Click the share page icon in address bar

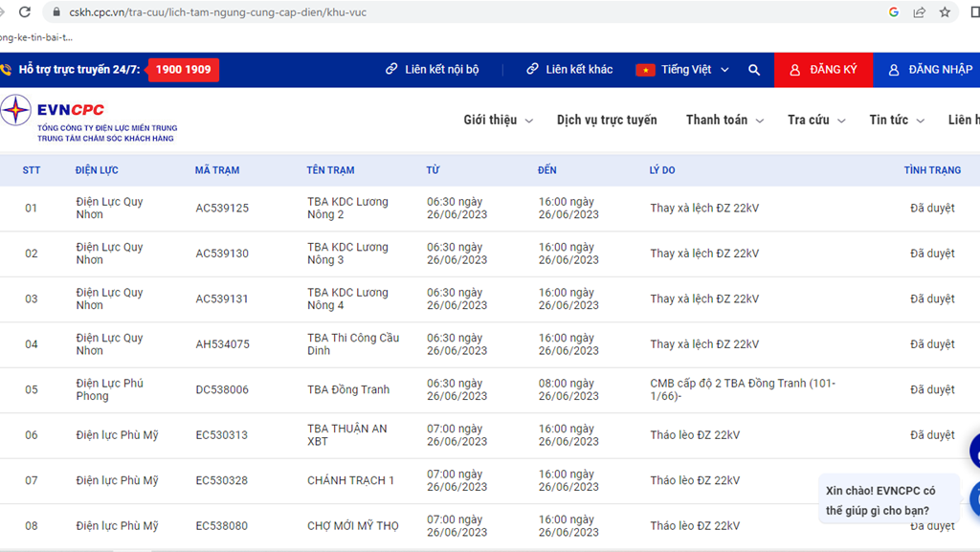(x=919, y=12)
